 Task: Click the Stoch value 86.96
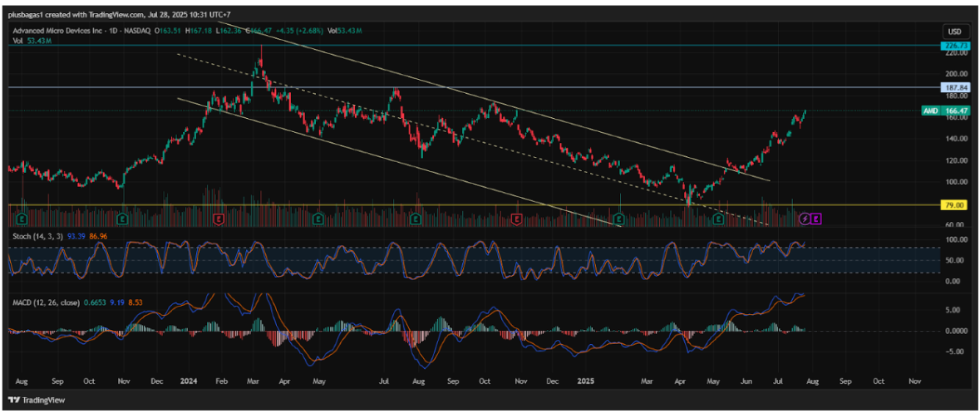tap(98, 238)
